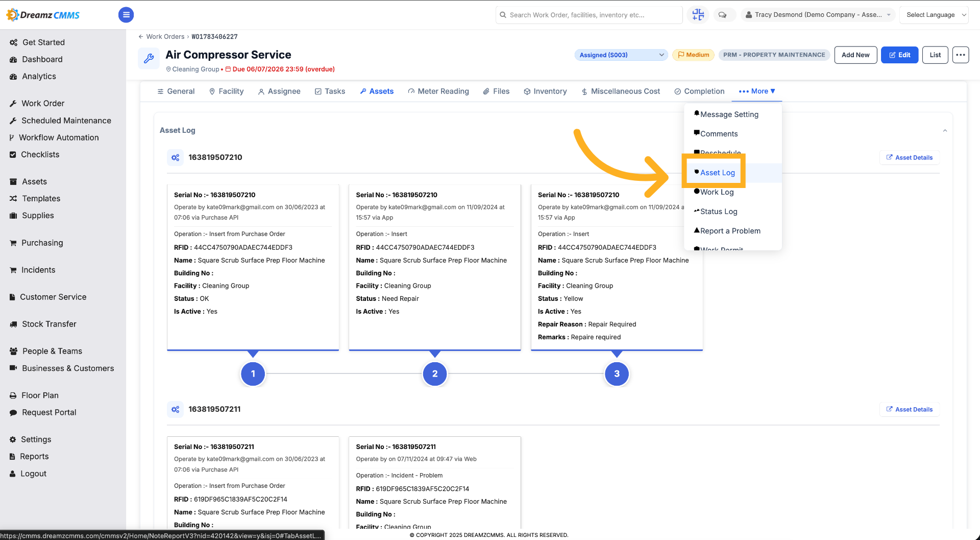Open Customer Service in the sidebar
The image size is (980, 540).
pyautogui.click(x=53, y=297)
